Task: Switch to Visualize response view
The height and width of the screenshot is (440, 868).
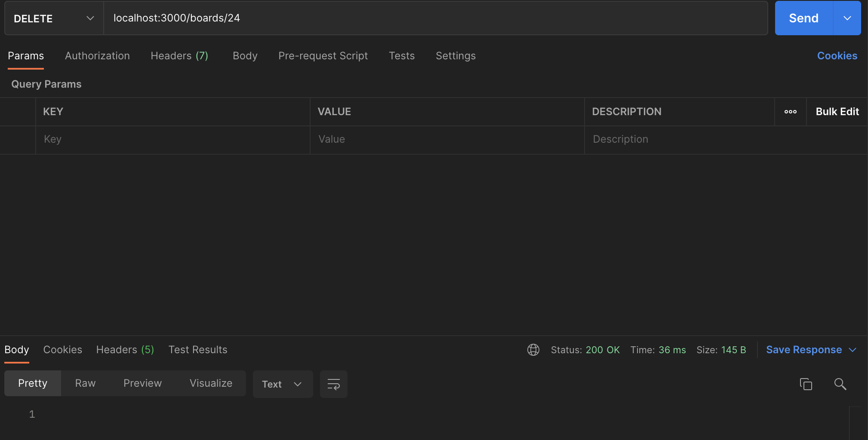Action: click(211, 383)
